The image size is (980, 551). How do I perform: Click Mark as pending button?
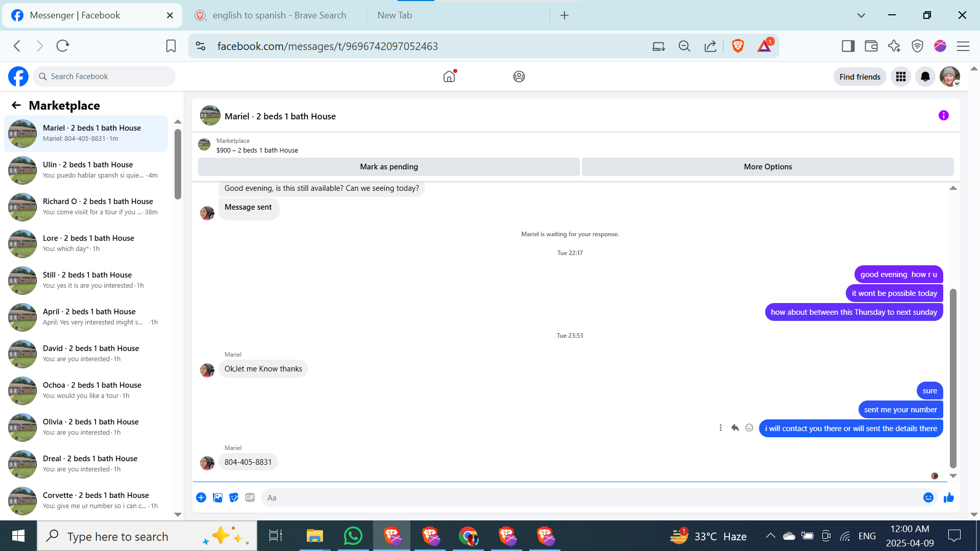(x=388, y=167)
